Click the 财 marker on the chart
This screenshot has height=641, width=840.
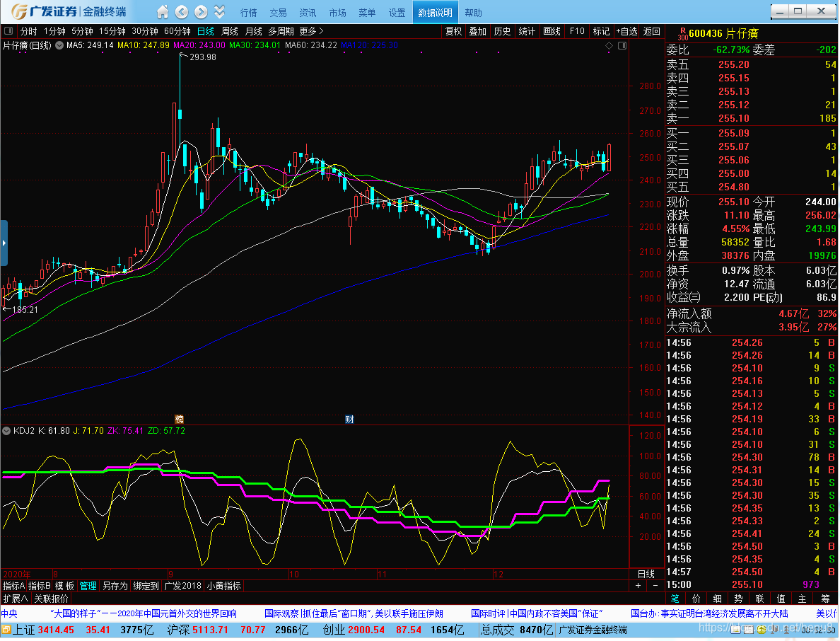[x=349, y=419]
